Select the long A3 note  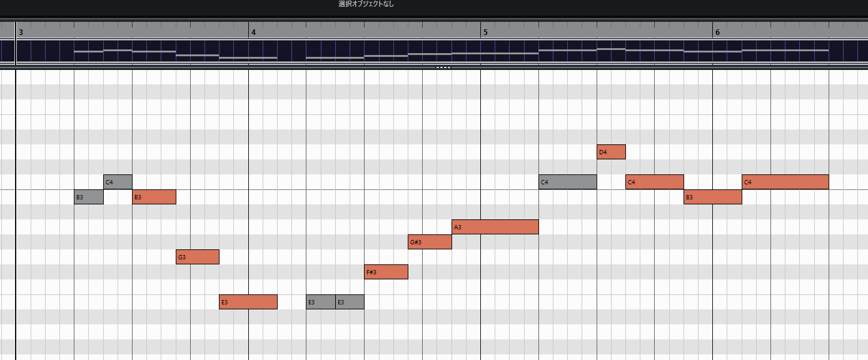(495, 227)
